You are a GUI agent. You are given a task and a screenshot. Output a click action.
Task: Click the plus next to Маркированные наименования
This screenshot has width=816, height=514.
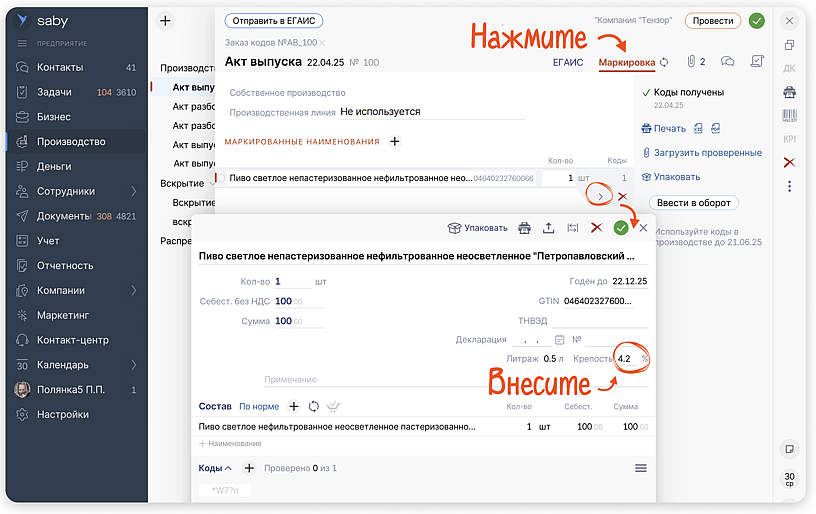coord(395,142)
